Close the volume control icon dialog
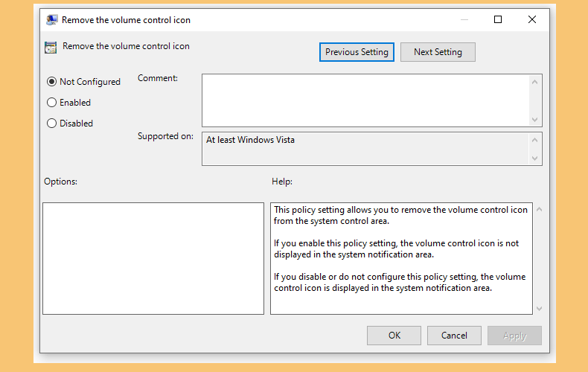This screenshot has height=372, width=588. [531, 19]
